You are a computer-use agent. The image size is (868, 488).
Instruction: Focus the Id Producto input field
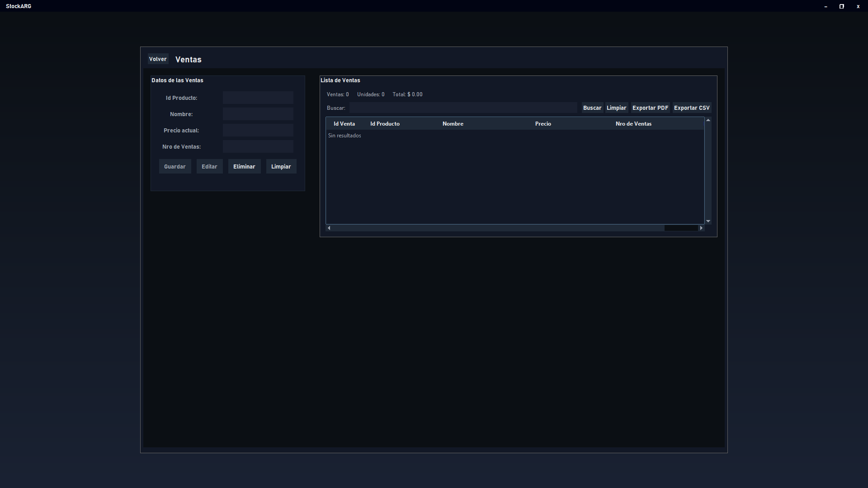pos(258,98)
